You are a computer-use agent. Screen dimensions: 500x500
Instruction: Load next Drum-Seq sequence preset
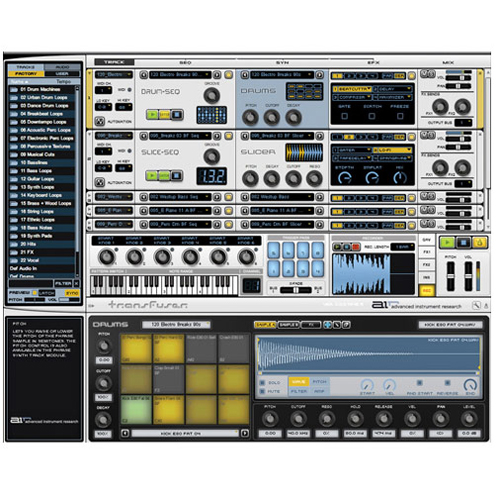(217, 75)
